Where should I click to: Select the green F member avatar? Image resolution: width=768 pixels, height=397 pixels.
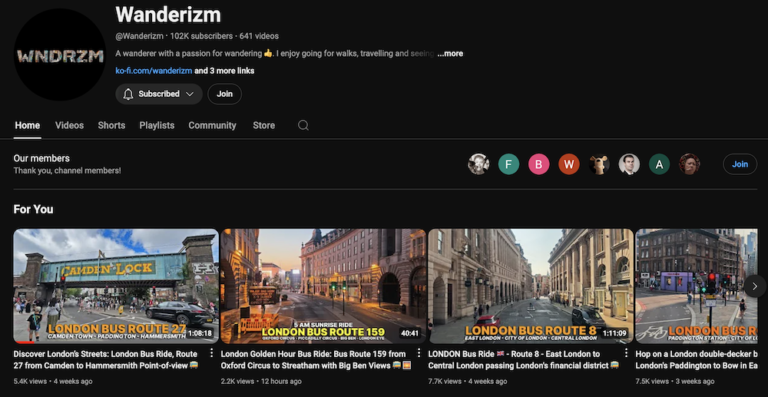coord(508,164)
